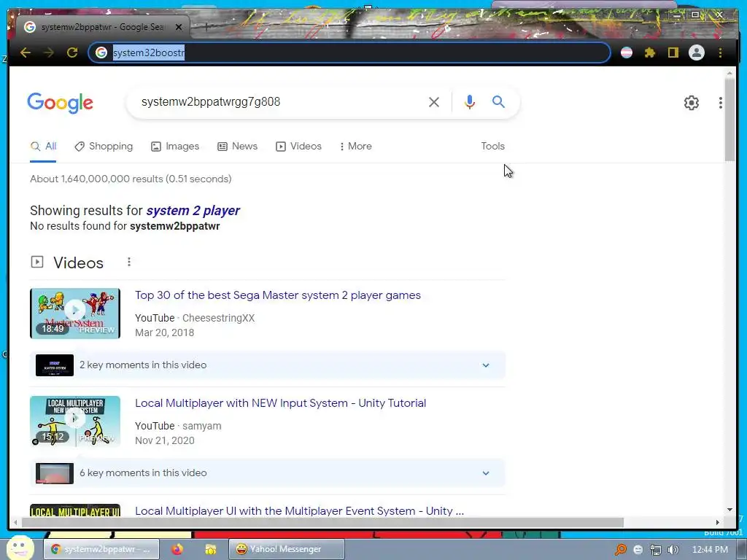This screenshot has height=560, width=747.
Task: Open Google quick settings gear
Action: pos(692,102)
